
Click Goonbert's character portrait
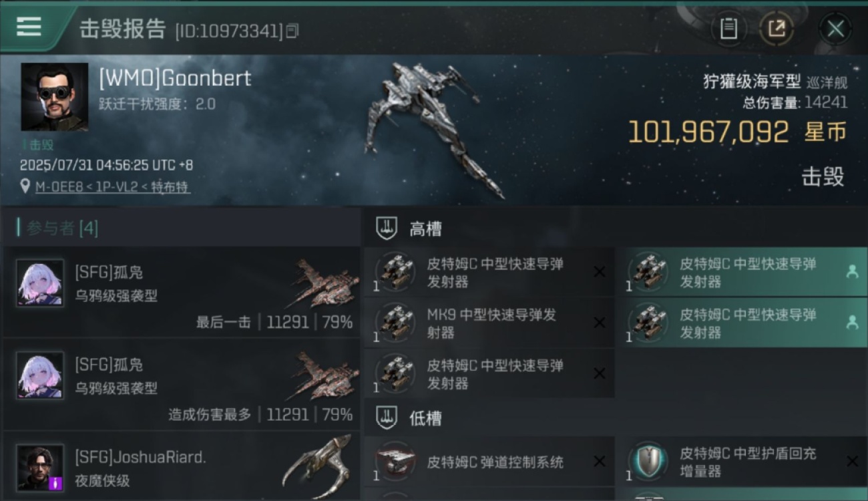(54, 97)
